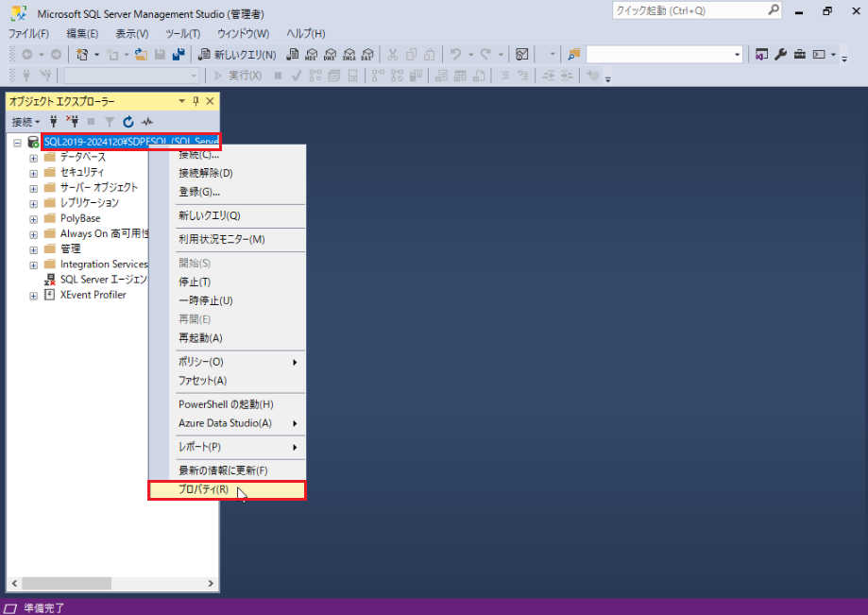
Task: Open the command window icon dropdown arrow
Action: (x=833, y=54)
